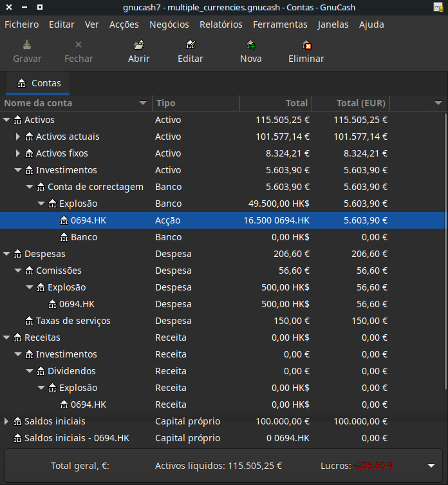
Task: Open the Ferramentas menu
Action: [x=280, y=24]
